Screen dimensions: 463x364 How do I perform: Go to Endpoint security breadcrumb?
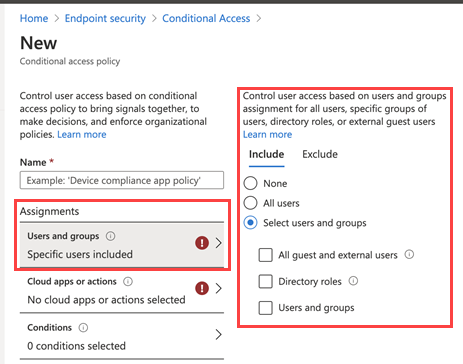pos(105,18)
